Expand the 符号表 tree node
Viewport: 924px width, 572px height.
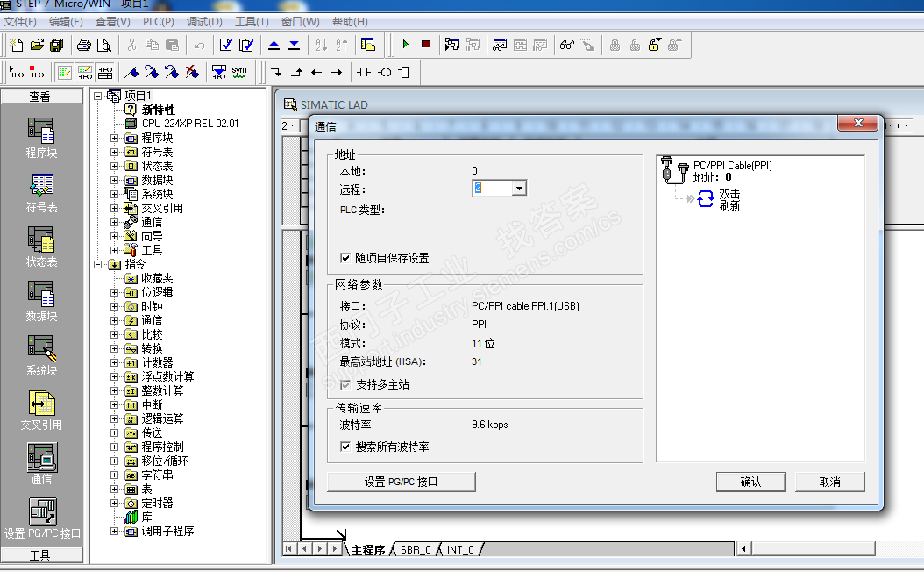click(x=114, y=152)
